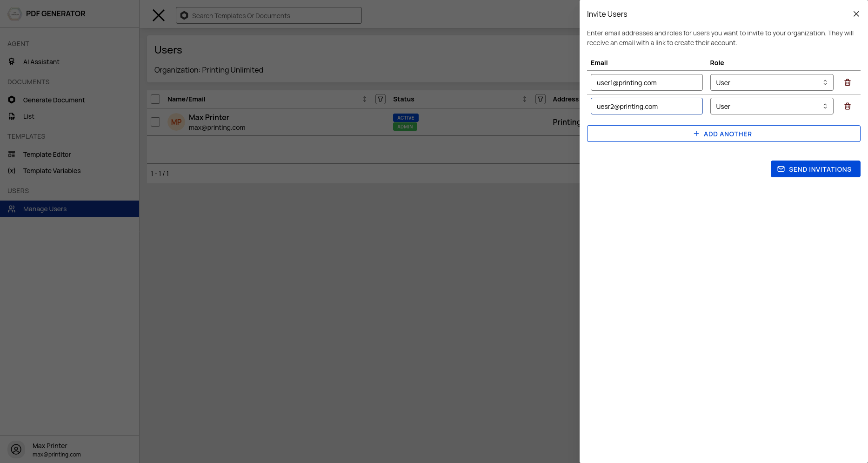Check the Max Printer row checkbox

[155, 122]
